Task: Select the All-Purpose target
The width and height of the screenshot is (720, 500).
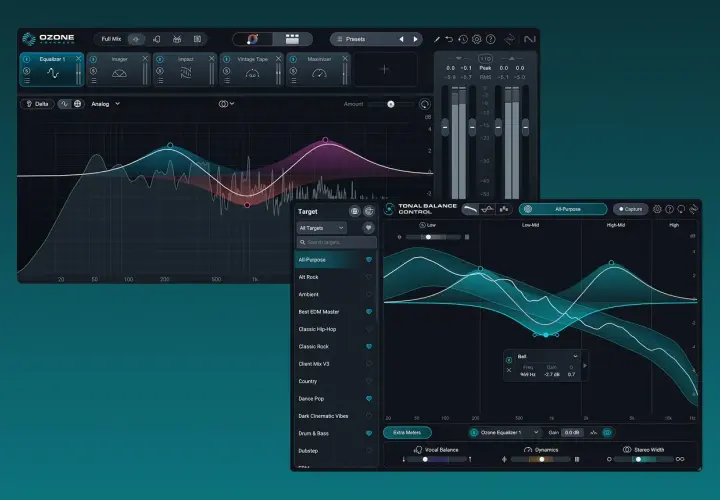Action: [335, 260]
